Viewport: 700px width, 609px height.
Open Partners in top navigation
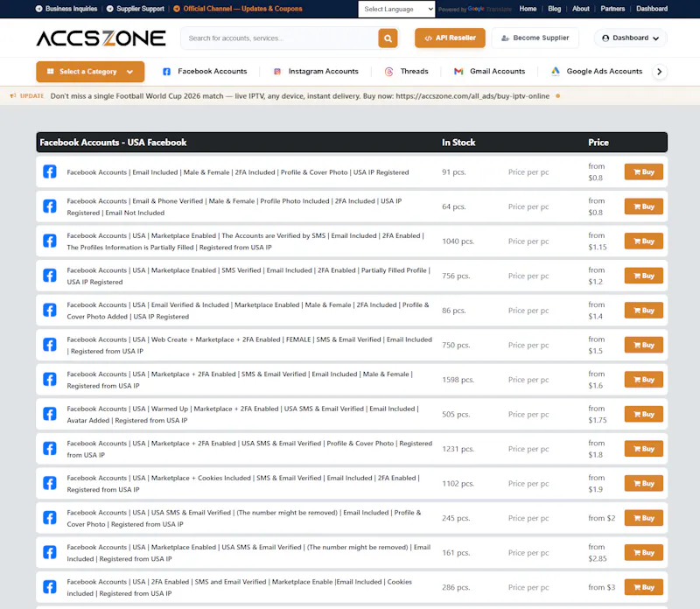coord(612,9)
